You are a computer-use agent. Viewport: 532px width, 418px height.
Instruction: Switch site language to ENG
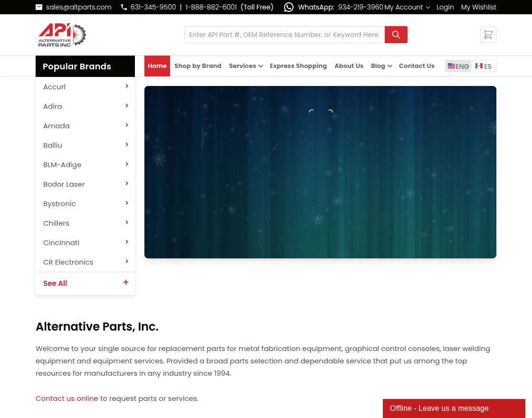tap(457, 66)
